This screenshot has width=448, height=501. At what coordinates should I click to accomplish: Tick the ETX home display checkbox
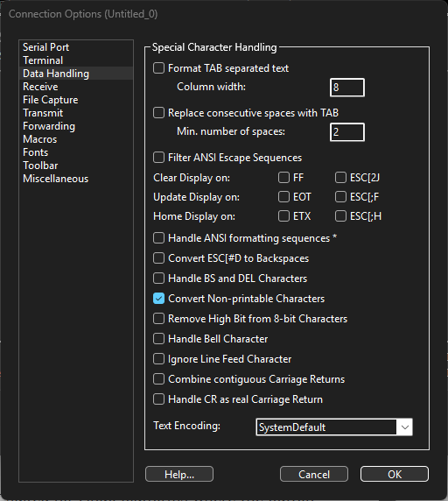coord(283,216)
